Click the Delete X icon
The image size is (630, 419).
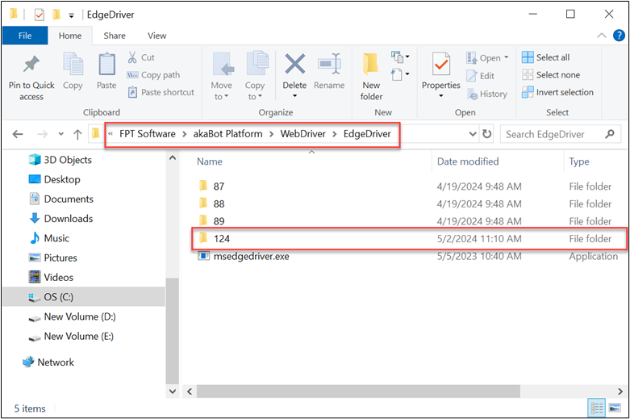pos(295,64)
